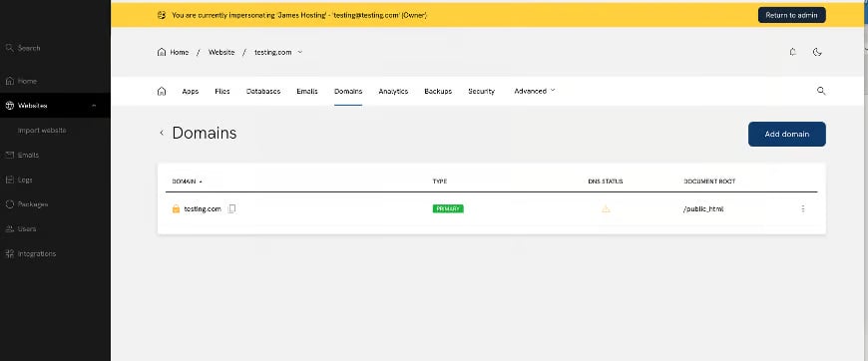The height and width of the screenshot is (361, 868).
Task: Open the notifications bell
Action: pos(793,52)
